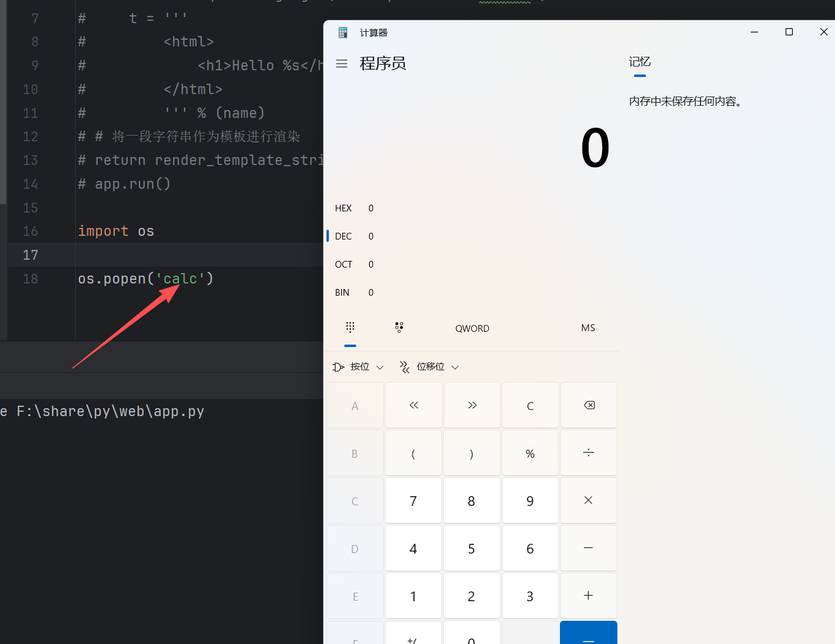Click the minus operator key
Viewport: 835px width, 644px height.
(x=589, y=548)
